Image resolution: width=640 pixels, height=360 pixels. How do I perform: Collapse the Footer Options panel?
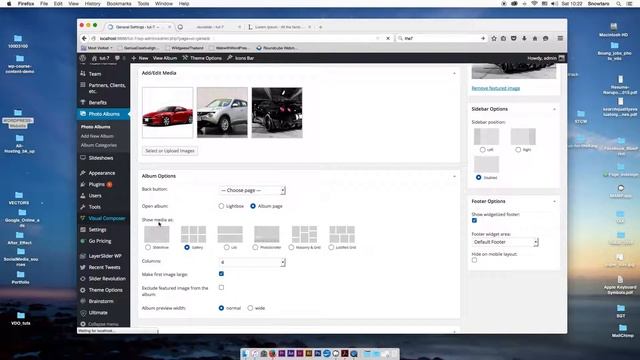[554, 202]
